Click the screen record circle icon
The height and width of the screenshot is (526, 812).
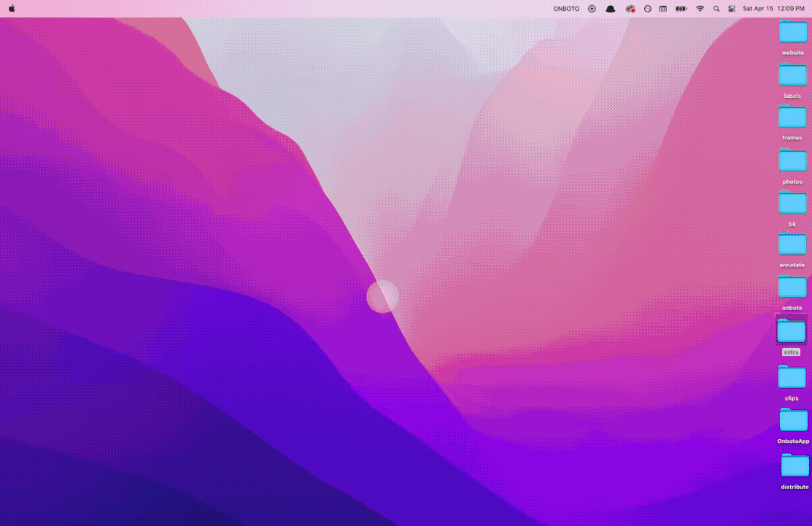pyautogui.click(x=592, y=9)
